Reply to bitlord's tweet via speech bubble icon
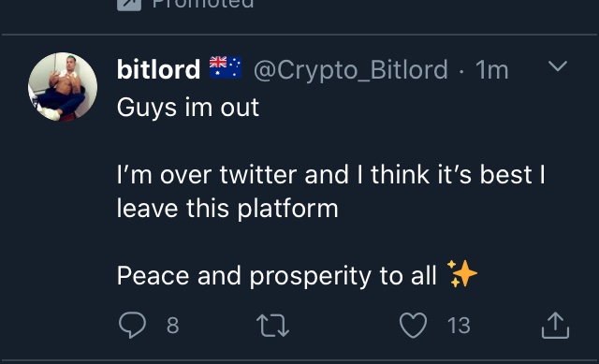Viewport: 599px width, 364px height. coord(132,325)
